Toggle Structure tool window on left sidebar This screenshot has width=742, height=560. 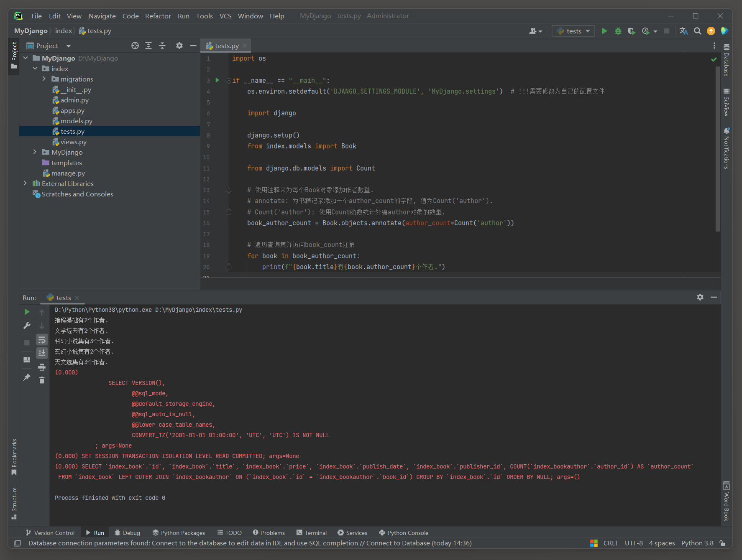pyautogui.click(x=14, y=504)
